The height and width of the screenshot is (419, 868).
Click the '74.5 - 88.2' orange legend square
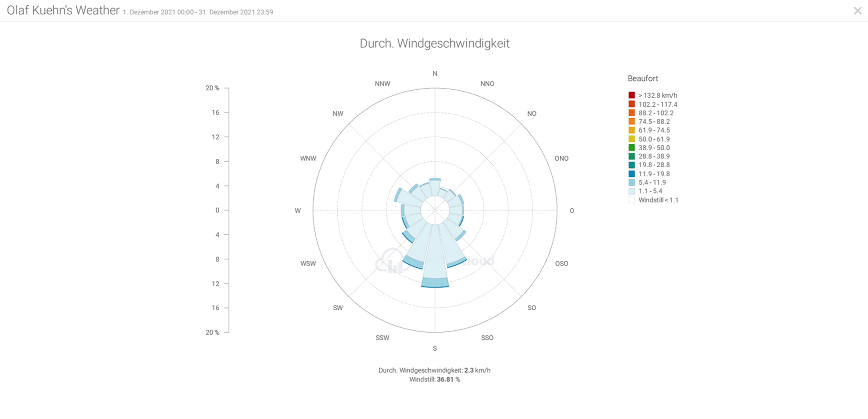tap(632, 122)
